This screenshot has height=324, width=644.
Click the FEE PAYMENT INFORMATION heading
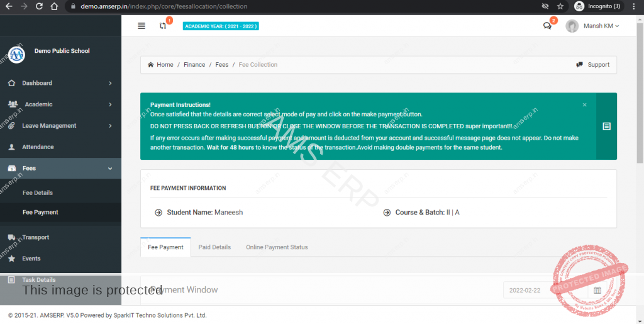tap(188, 188)
